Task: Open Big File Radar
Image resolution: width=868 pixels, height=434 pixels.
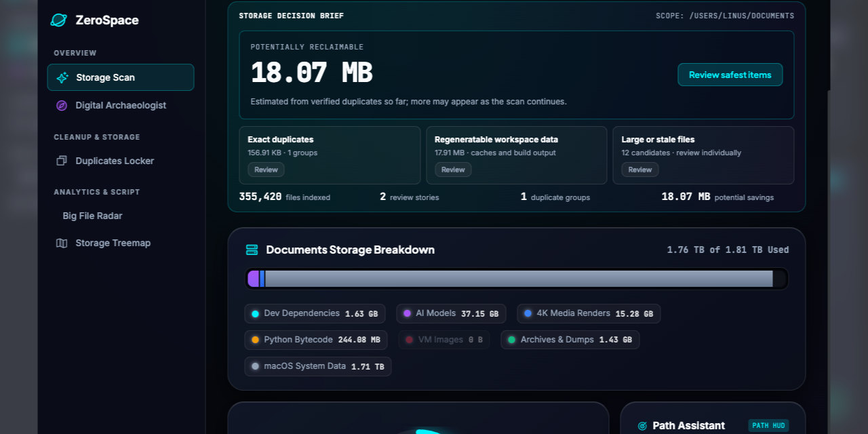Action: [x=121, y=216]
